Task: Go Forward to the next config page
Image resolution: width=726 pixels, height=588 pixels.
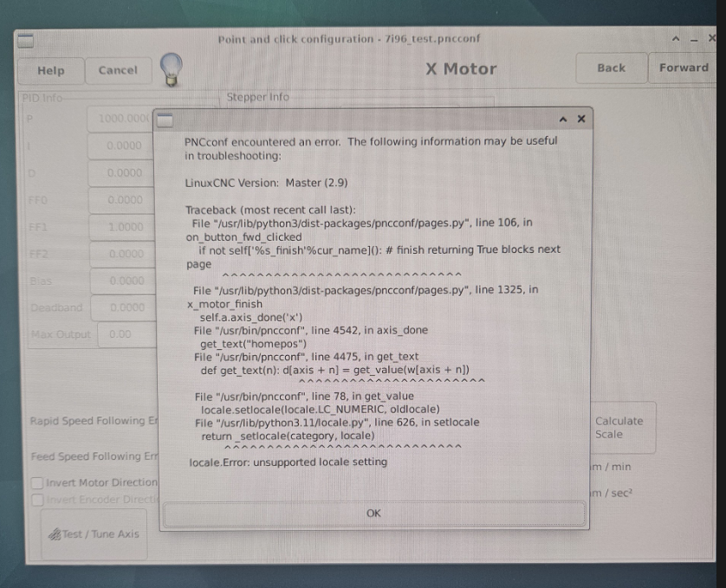Action: click(x=684, y=68)
